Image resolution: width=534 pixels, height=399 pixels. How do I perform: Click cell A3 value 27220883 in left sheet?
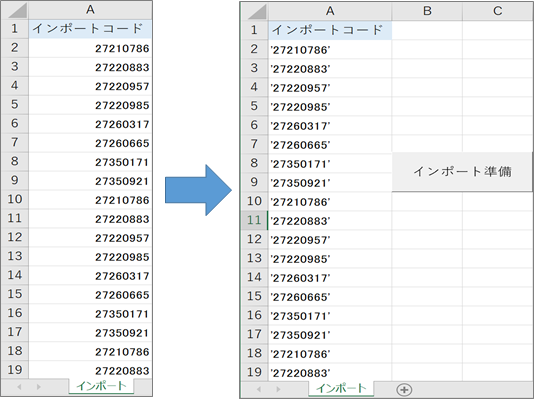pyautogui.click(x=90, y=67)
